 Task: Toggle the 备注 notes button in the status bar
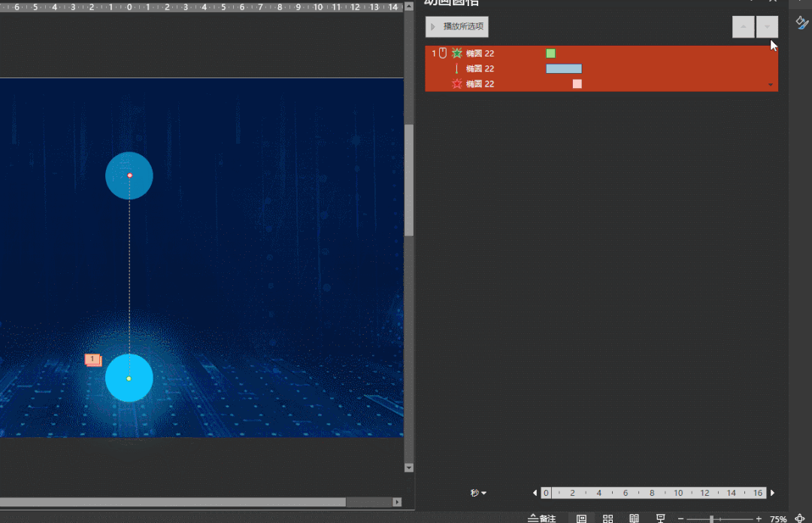[541, 518]
